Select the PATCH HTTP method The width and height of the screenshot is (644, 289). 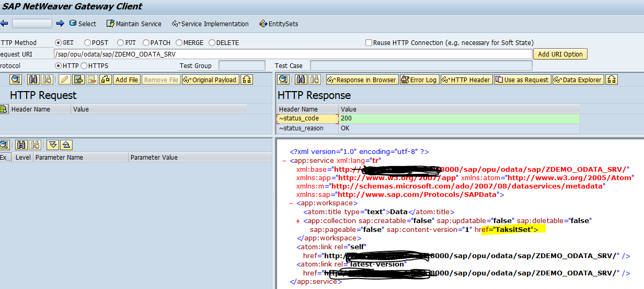point(146,43)
